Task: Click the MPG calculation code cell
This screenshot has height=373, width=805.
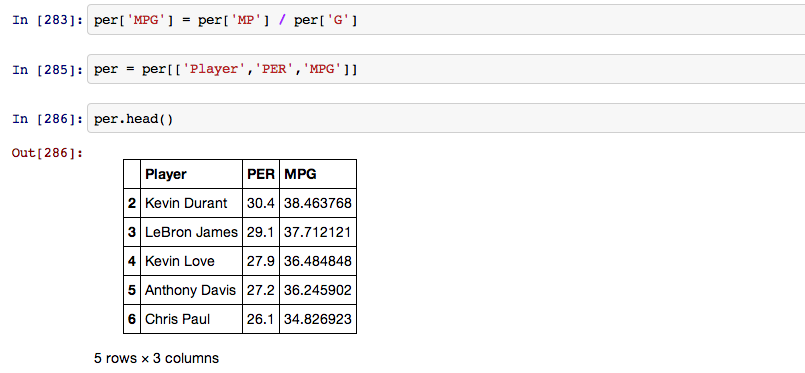Action: coord(446,20)
